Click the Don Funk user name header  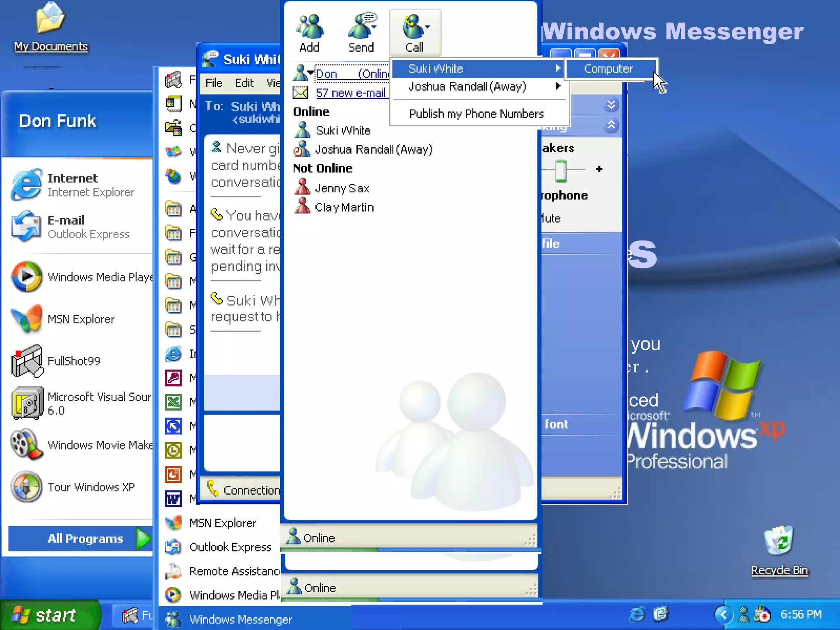[x=57, y=121]
